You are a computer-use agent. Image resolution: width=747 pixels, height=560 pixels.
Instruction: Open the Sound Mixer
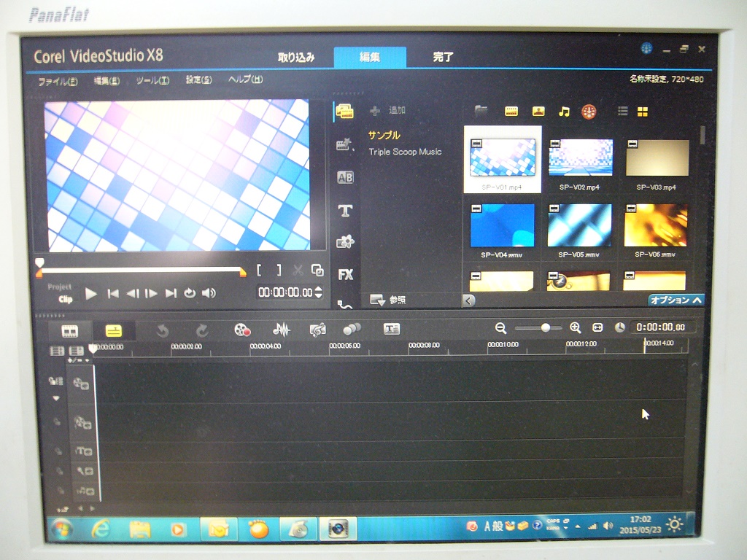[281, 329]
